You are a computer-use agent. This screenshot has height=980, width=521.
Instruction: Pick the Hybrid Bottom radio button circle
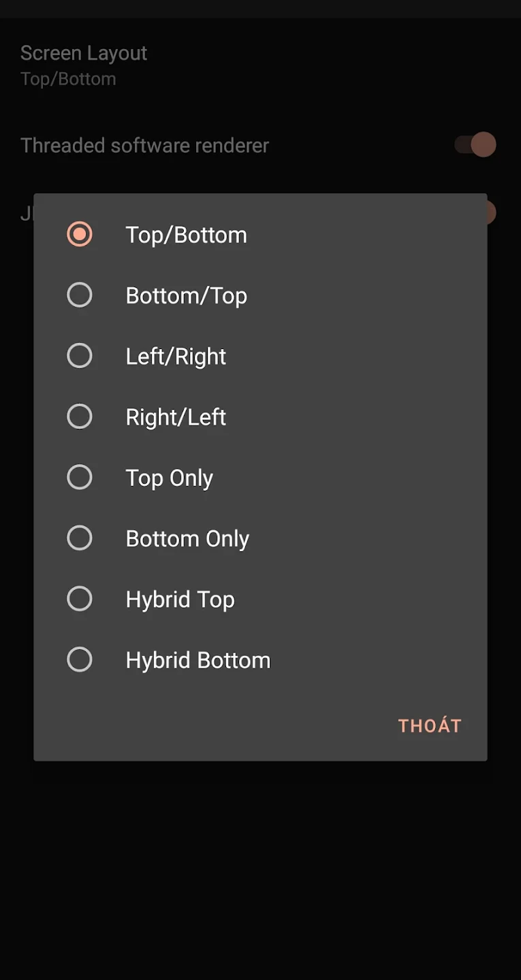tap(80, 659)
